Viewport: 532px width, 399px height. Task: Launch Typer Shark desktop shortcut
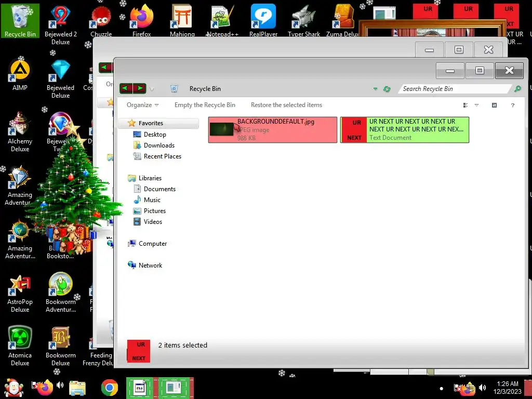[x=304, y=20]
